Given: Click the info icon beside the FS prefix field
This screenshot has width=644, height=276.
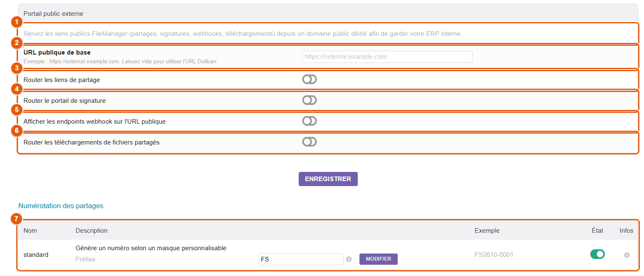Looking at the screenshot, I should point(349,259).
